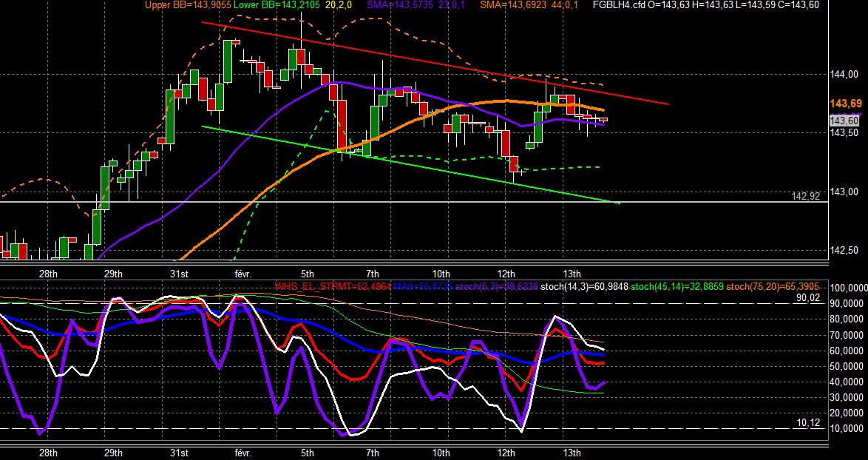Screen dimensions: 868x460
Task: Click the WHS_EL_STPMT=52,4964 indicator label
Action: [x=334, y=286]
